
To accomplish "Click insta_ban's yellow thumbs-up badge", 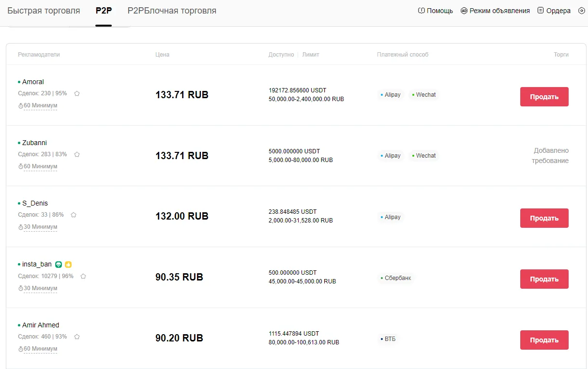I will [x=68, y=265].
